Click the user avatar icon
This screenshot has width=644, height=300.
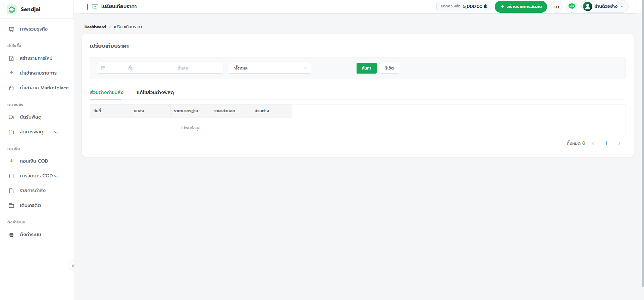[588, 6]
